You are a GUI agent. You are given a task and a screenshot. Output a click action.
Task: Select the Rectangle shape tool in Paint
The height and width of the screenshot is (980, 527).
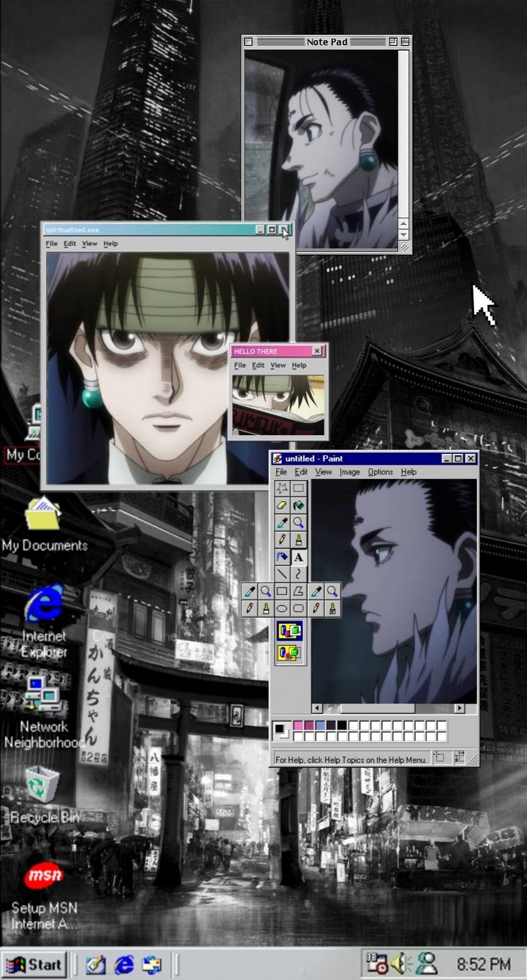[281, 591]
